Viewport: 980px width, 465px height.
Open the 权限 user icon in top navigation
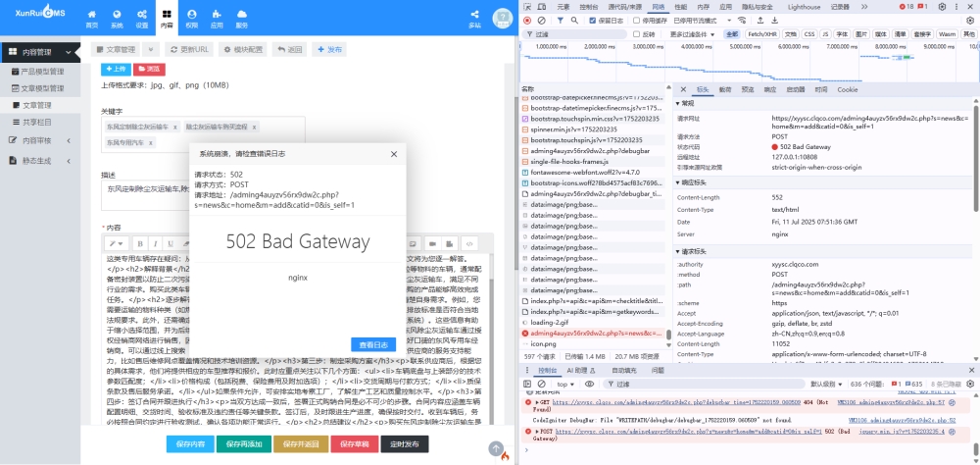pos(192,15)
